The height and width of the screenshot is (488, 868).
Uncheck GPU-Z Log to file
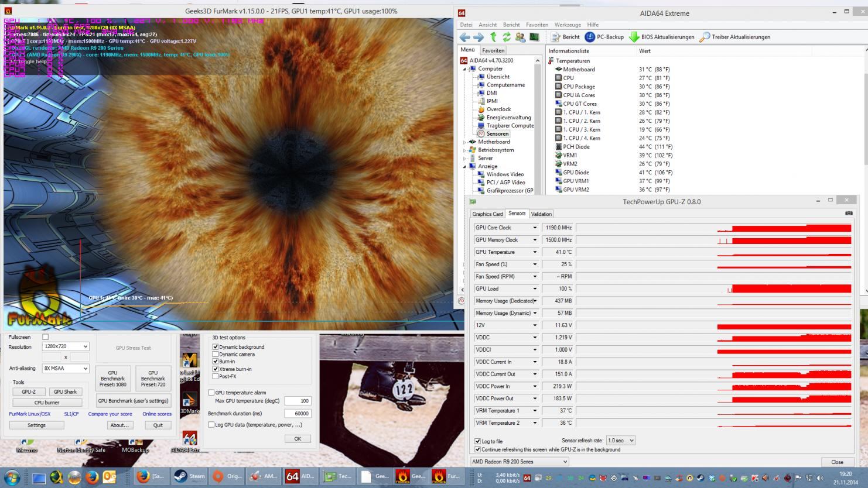pyautogui.click(x=477, y=441)
